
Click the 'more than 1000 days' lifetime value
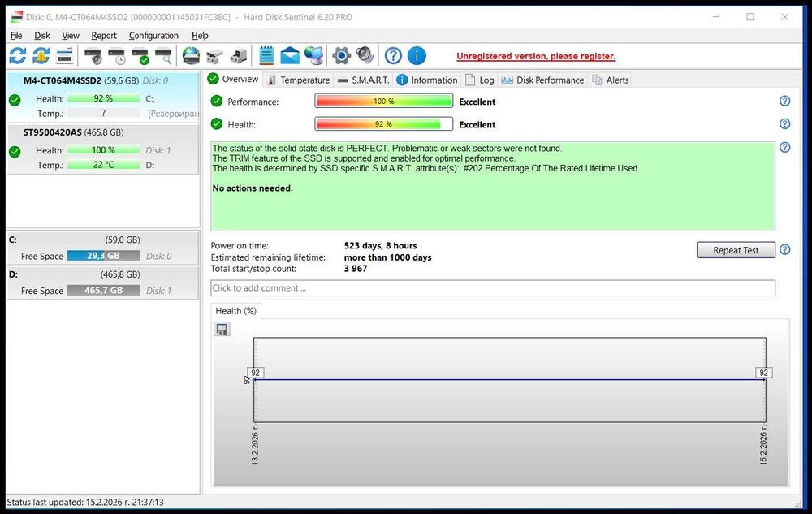(x=387, y=257)
